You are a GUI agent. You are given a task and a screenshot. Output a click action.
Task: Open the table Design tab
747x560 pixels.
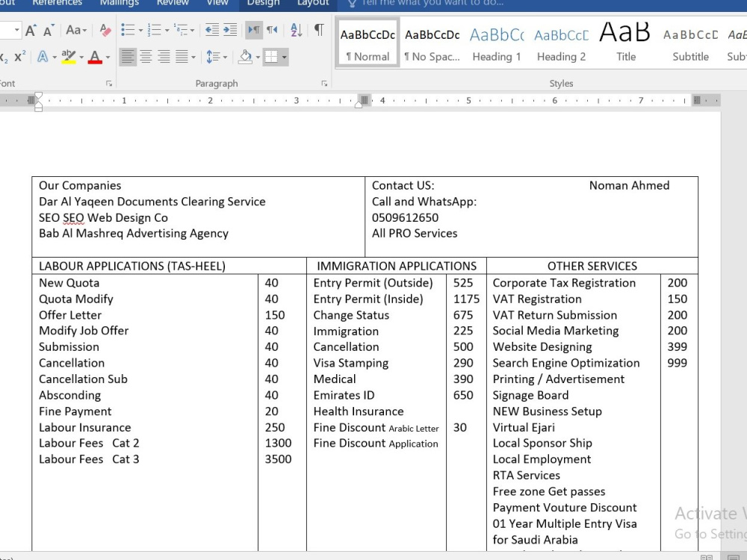[x=263, y=3]
